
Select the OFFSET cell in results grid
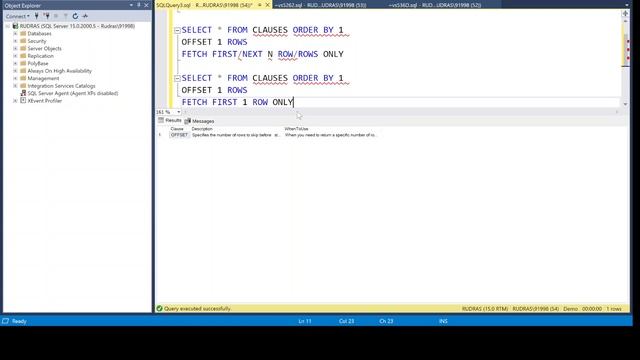pyautogui.click(x=179, y=135)
